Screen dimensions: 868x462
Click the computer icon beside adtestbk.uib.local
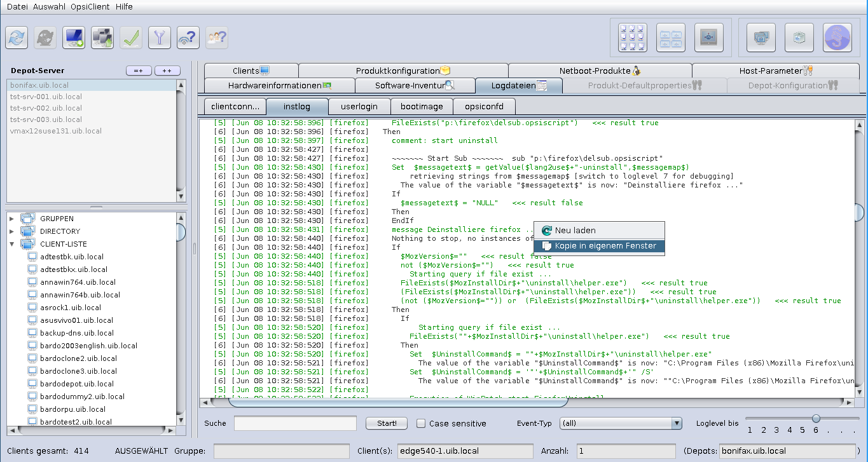pos(32,257)
